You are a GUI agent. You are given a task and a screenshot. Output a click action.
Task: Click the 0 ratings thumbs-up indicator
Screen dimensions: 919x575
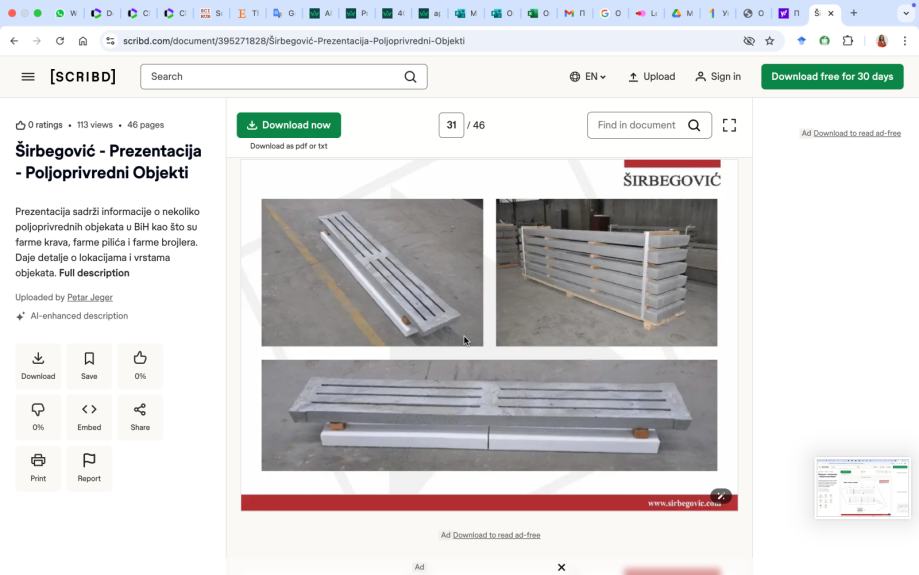coord(39,125)
